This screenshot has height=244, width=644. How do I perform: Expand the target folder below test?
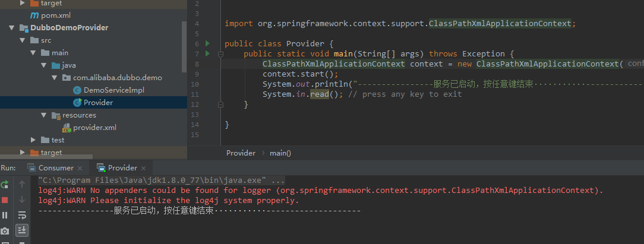(x=23, y=153)
